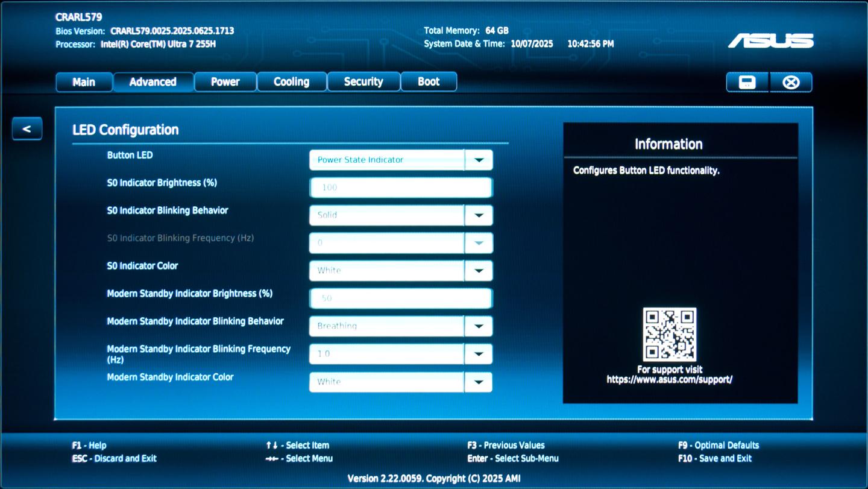Click the system date "10/07/2025"

532,44
